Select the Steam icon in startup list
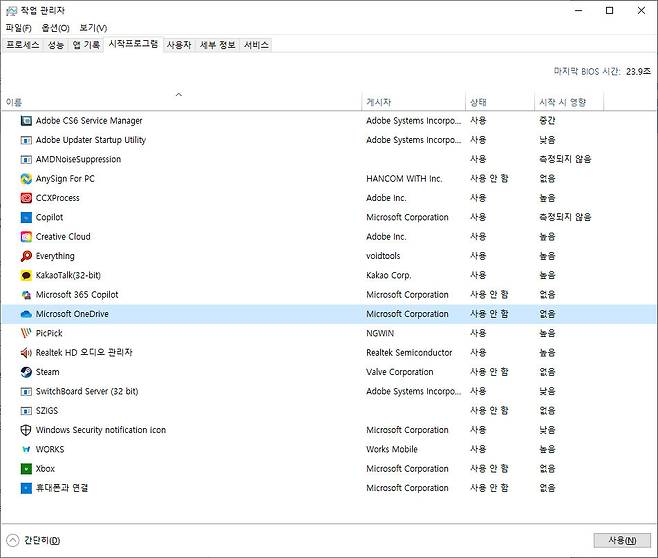The width and height of the screenshot is (658, 558). coord(26,372)
